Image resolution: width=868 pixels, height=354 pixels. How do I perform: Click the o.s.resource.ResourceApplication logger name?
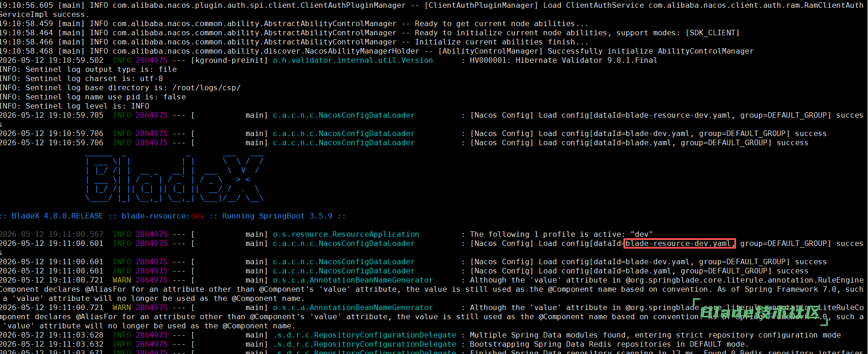(x=346, y=234)
